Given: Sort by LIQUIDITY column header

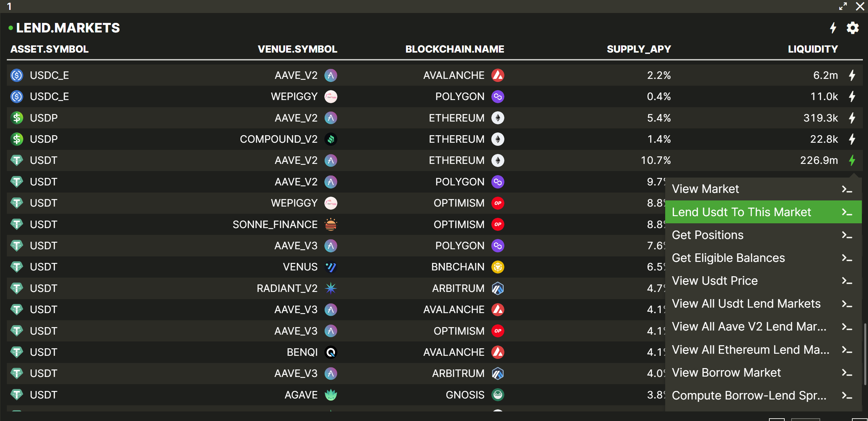Looking at the screenshot, I should tap(812, 49).
